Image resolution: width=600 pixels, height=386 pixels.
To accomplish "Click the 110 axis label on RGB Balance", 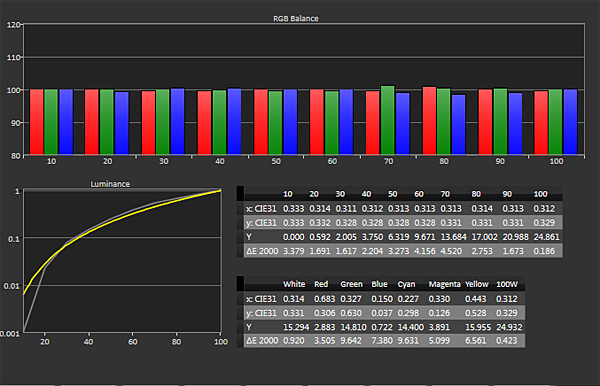I will click(x=14, y=57).
